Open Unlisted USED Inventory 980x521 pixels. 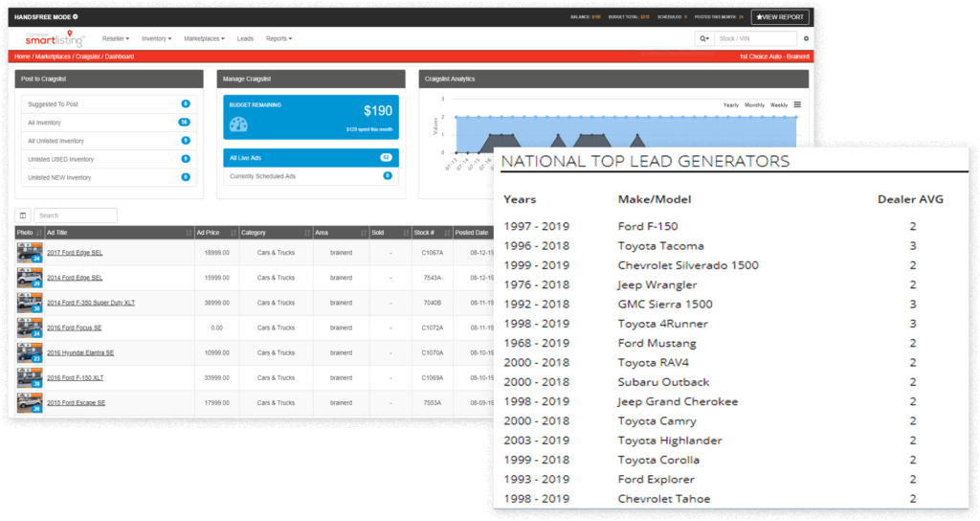click(109, 159)
